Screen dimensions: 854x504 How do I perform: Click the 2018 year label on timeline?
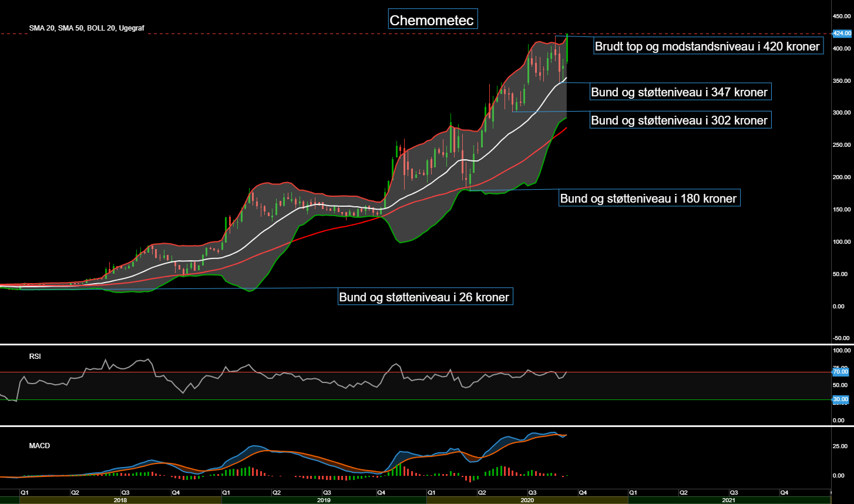pyautogui.click(x=120, y=500)
